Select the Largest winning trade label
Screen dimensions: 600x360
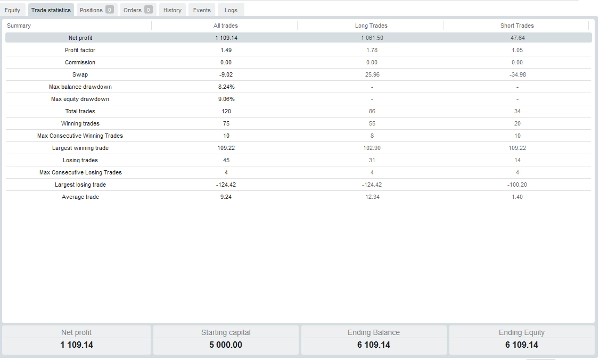(80, 148)
